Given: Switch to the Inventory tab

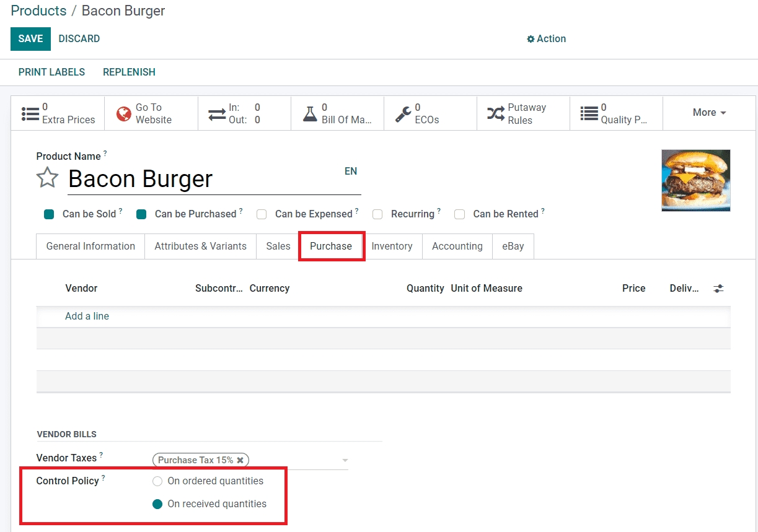Looking at the screenshot, I should click(392, 246).
